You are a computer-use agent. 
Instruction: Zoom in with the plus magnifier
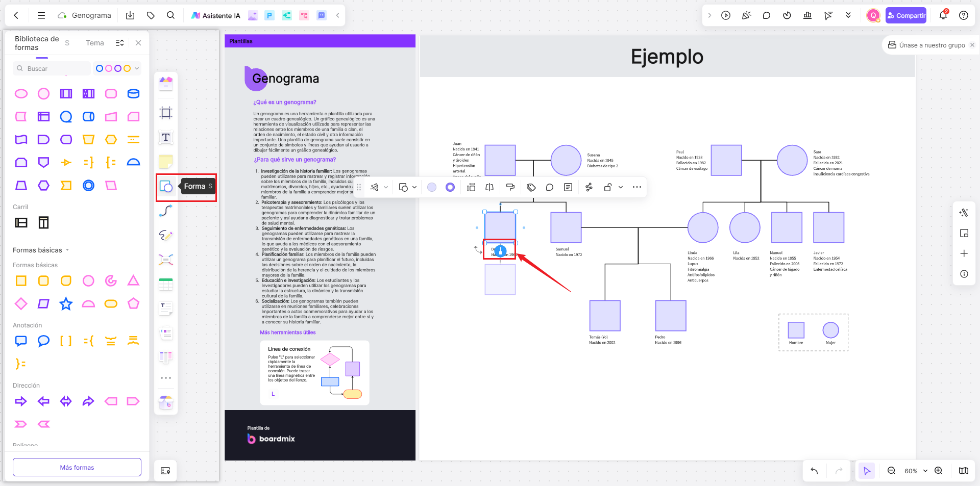pos(938,471)
